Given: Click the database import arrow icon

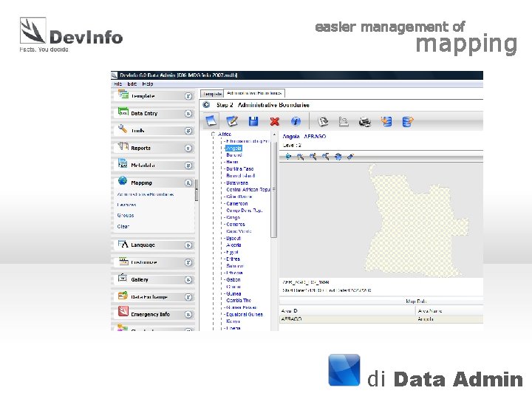Looking at the screenshot, I should click(x=386, y=121).
